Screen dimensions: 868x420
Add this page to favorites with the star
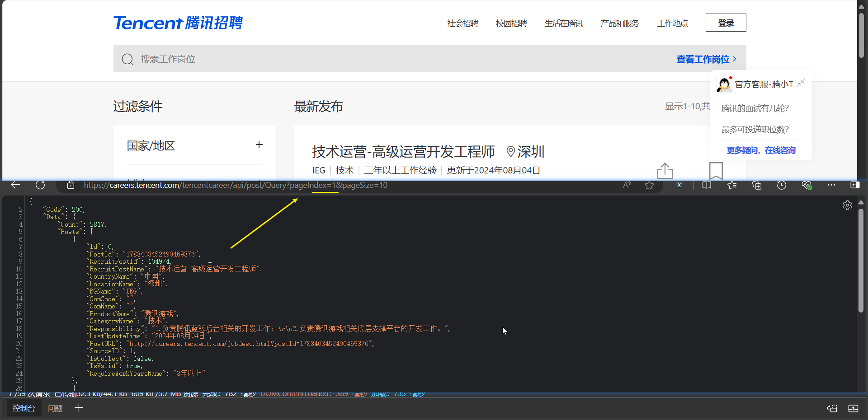[x=649, y=185]
